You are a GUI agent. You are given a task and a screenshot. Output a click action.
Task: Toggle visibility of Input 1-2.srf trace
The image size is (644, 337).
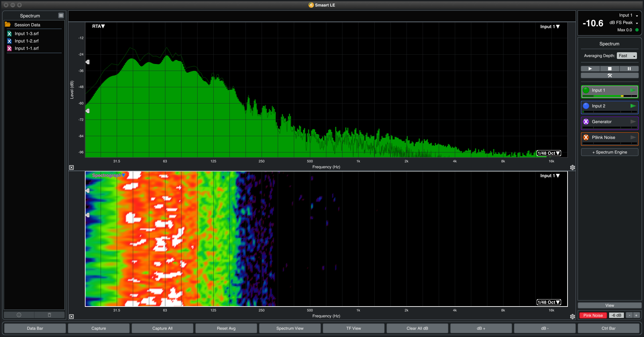(9, 41)
